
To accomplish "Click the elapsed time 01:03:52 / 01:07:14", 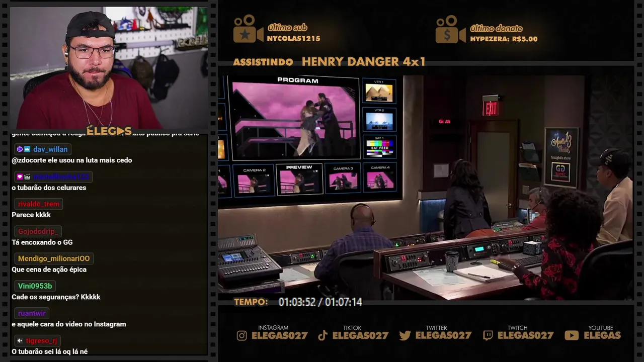I will click(x=320, y=302).
